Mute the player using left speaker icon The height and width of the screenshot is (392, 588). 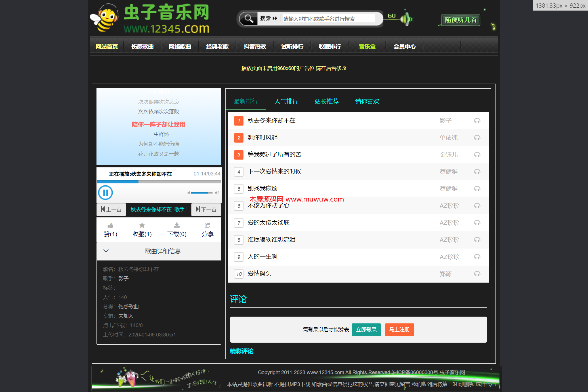click(x=189, y=193)
